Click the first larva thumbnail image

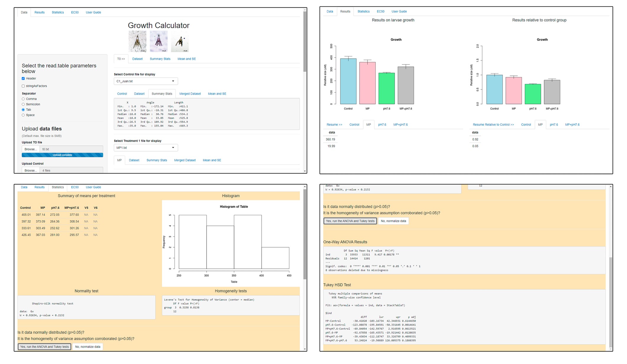tap(137, 41)
